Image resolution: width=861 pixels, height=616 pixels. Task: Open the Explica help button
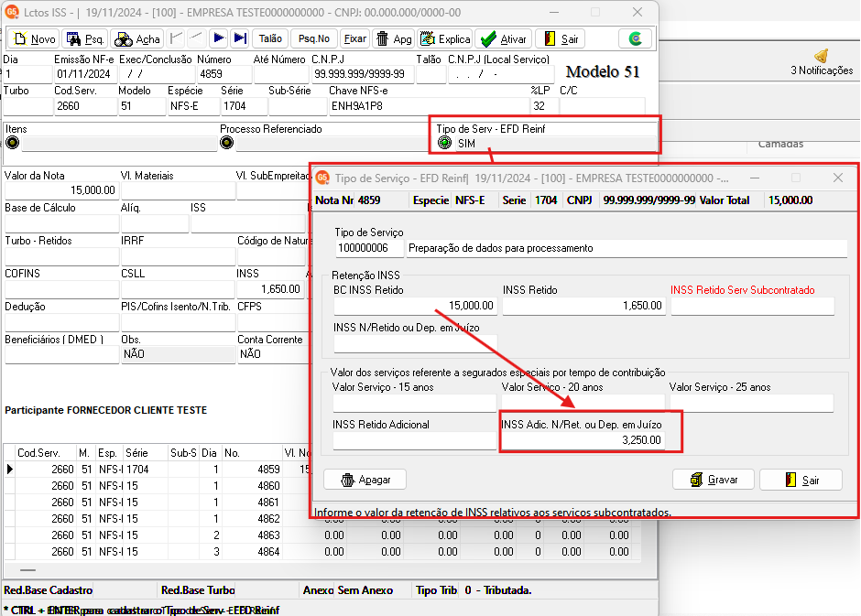445,38
